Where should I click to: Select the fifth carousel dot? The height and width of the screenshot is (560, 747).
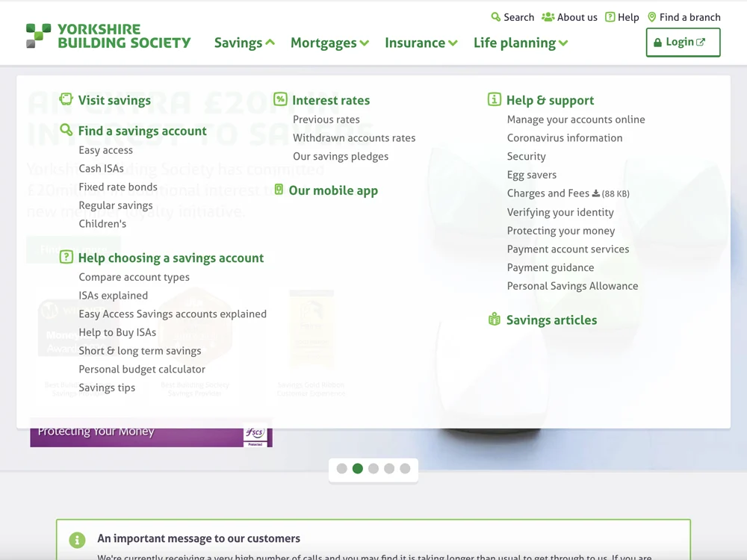click(405, 469)
